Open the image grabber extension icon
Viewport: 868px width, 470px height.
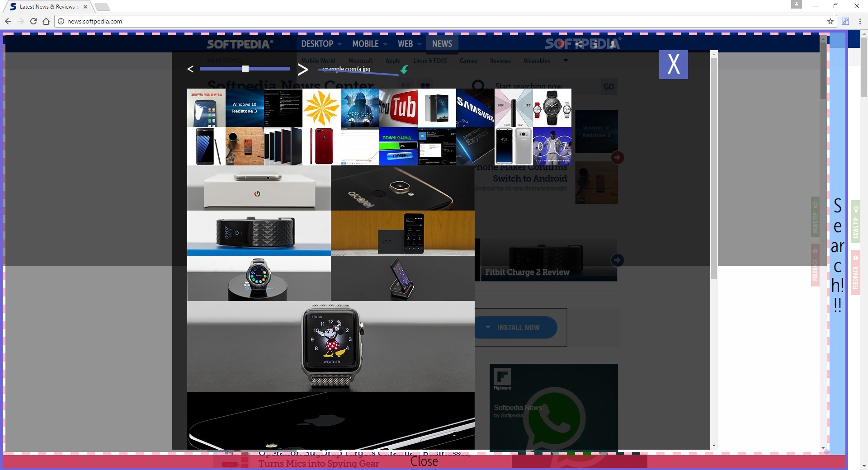tap(845, 21)
